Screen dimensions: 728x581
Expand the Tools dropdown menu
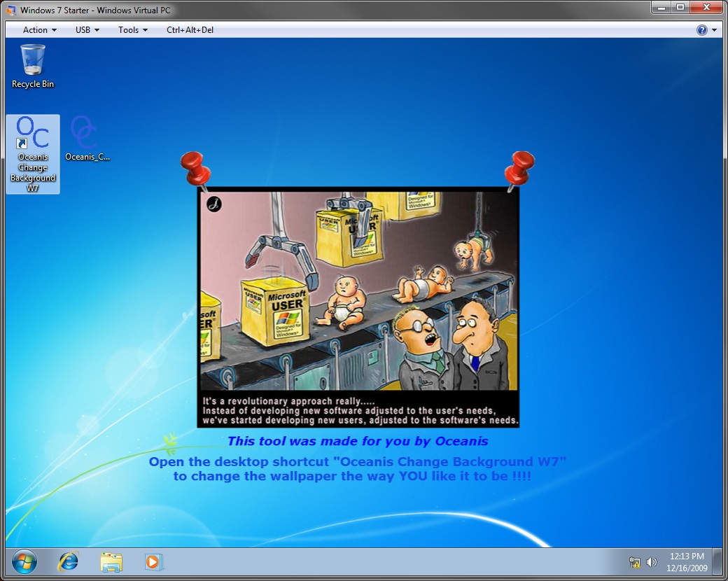132,29
